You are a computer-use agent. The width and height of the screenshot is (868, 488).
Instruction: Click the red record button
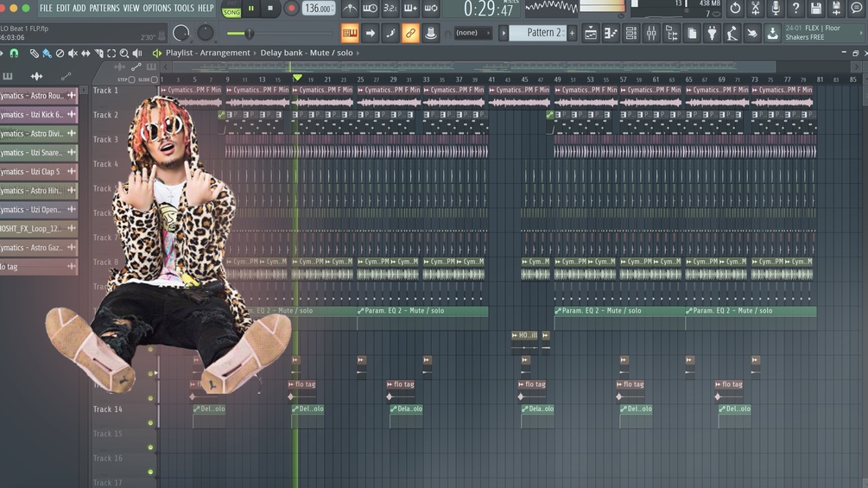click(290, 9)
